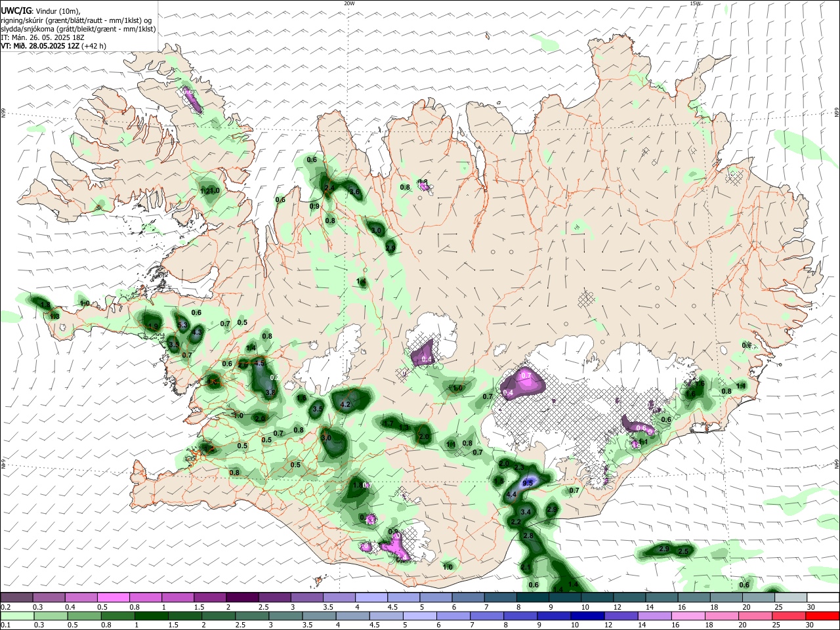840x630 pixels.
Task: Click the '20W' longitude label at the top
Action: (349, 3)
